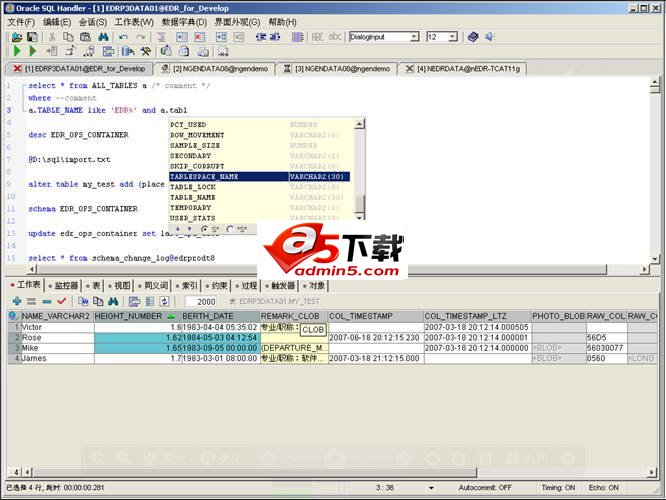666x500 pixels.
Task: Select the S* radio option in autocomplete
Action: (x=205, y=229)
